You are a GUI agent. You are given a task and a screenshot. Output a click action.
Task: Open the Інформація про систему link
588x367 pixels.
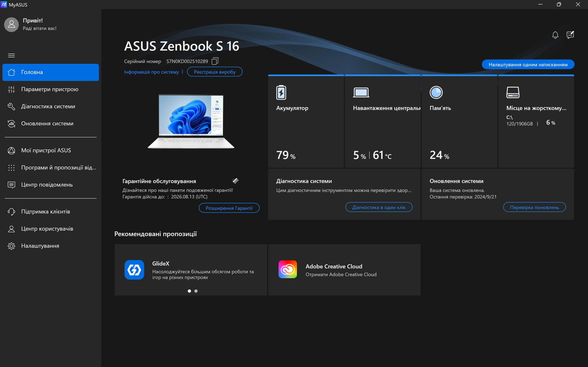click(x=151, y=72)
